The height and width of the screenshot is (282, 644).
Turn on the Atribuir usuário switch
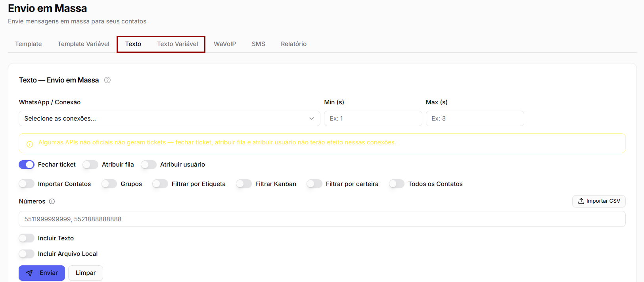point(149,165)
